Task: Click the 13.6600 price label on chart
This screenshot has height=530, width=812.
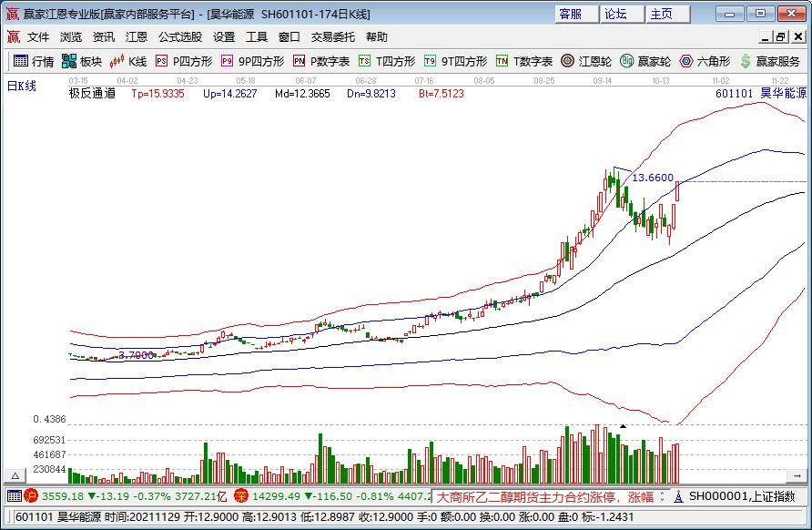Action: pos(653,178)
